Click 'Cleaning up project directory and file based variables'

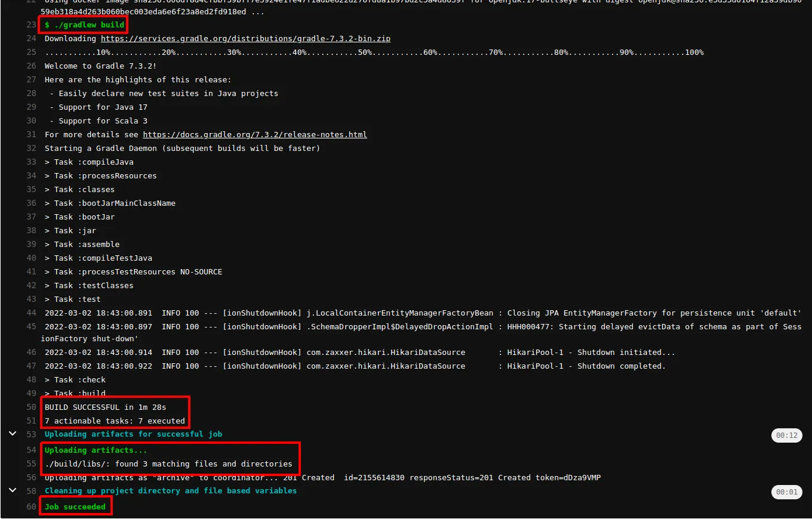click(x=171, y=491)
